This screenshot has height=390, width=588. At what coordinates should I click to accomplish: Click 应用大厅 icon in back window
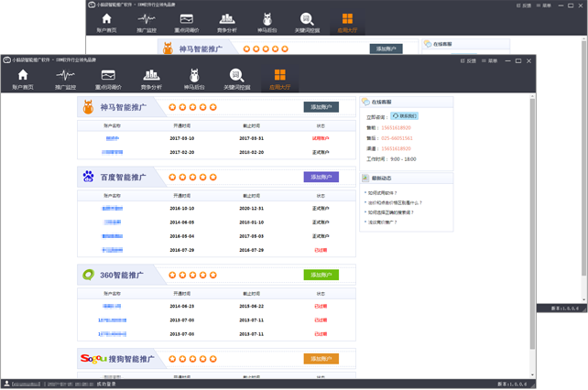click(347, 18)
